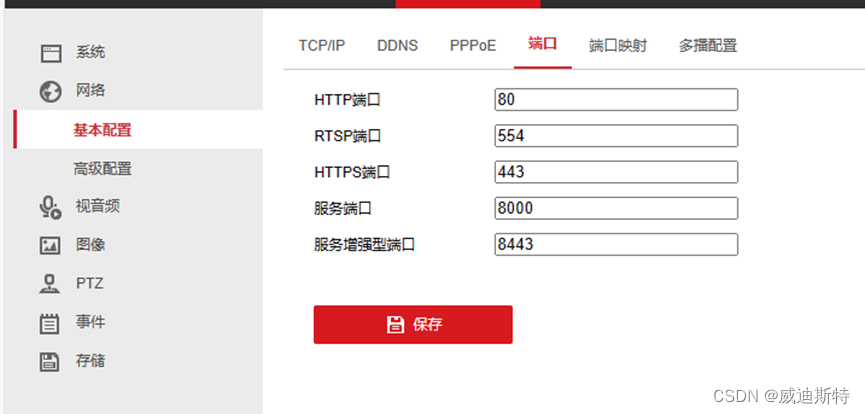
Task: Click the PTZ joystick icon
Action: [x=50, y=284]
